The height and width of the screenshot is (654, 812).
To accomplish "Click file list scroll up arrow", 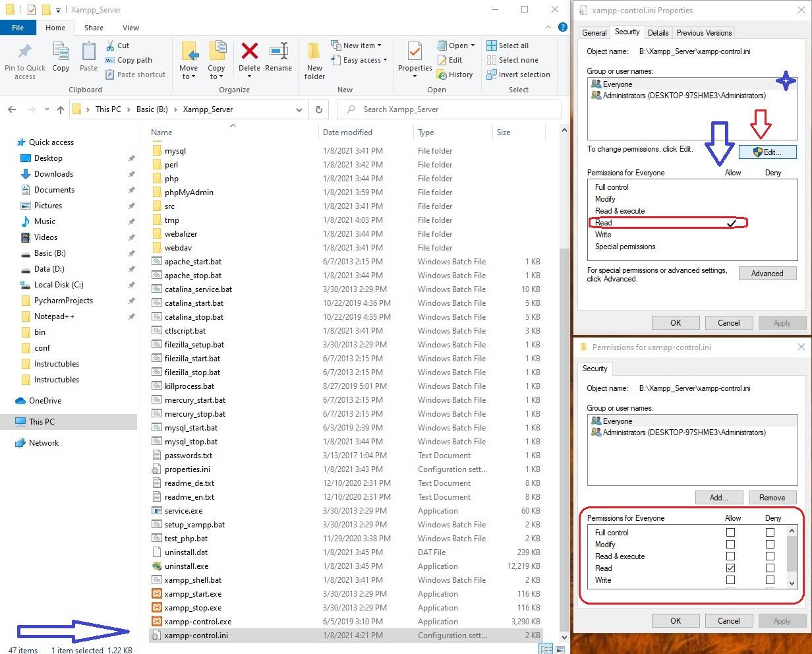I will pos(564,130).
